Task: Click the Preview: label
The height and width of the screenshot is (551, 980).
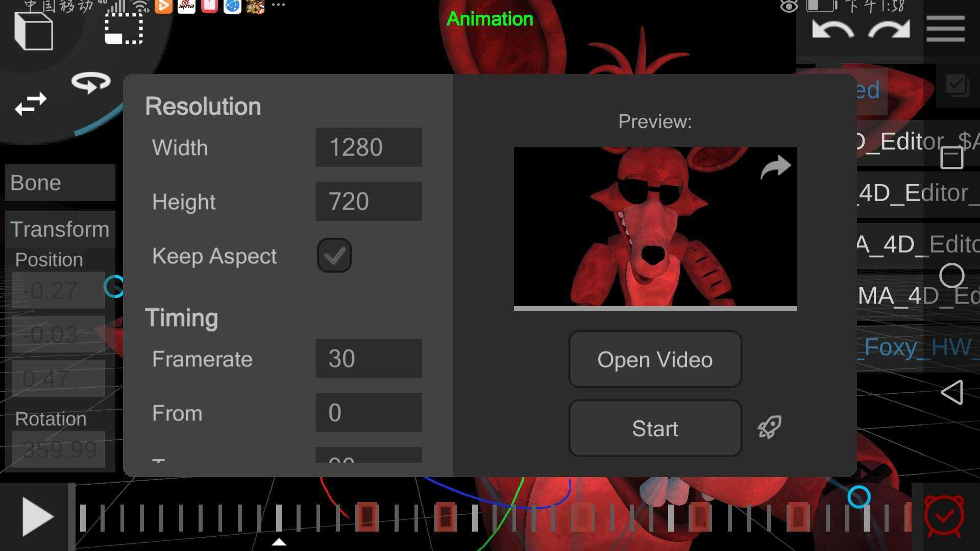Action: [655, 121]
